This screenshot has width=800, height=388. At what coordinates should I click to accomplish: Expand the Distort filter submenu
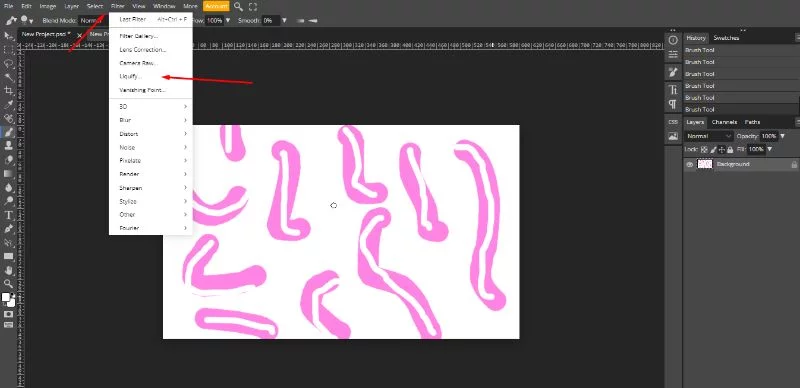(x=151, y=134)
